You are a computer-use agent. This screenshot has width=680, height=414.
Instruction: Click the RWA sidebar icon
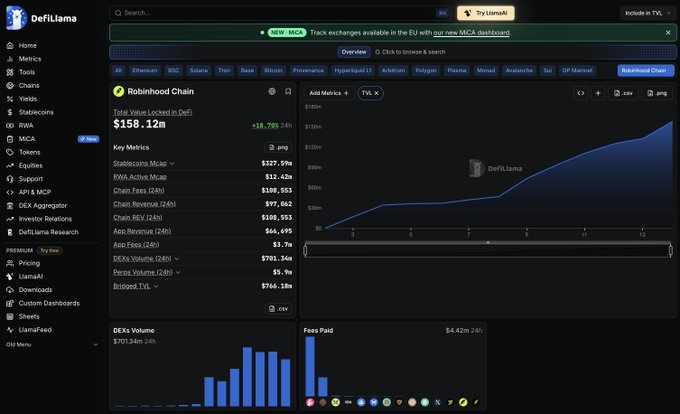[10, 126]
